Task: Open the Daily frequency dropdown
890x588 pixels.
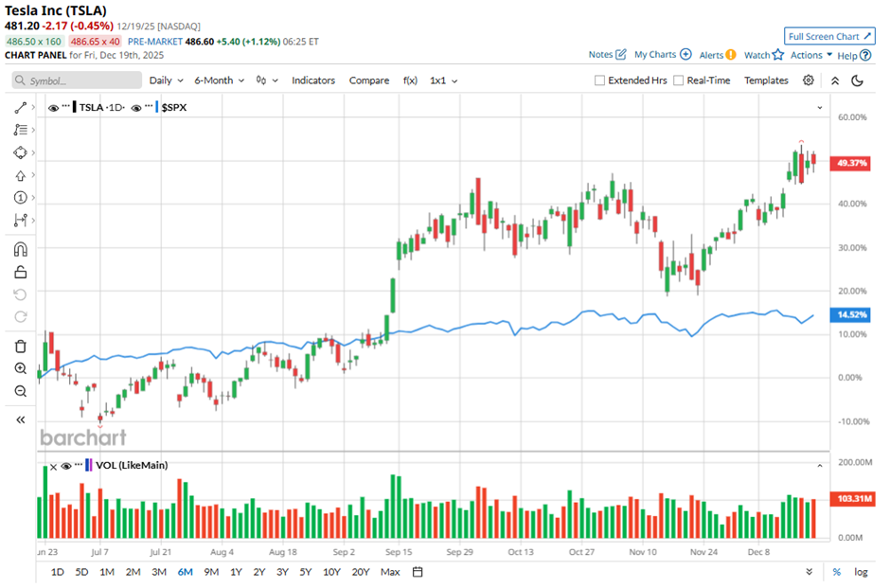Action: [x=166, y=80]
